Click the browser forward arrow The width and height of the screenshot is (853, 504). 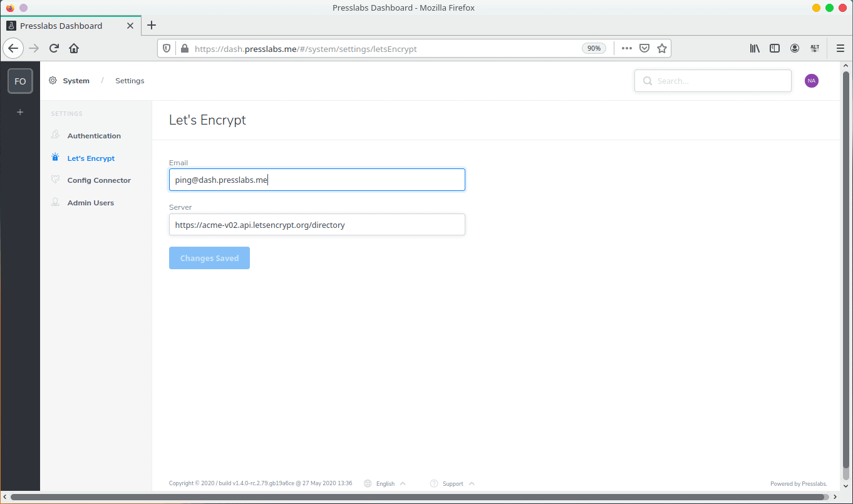tap(34, 48)
